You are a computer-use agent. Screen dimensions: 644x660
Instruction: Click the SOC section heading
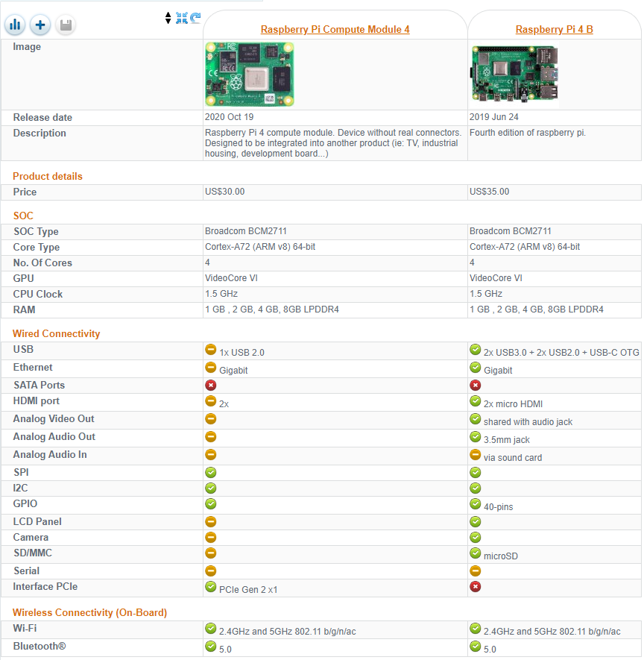pyautogui.click(x=23, y=216)
